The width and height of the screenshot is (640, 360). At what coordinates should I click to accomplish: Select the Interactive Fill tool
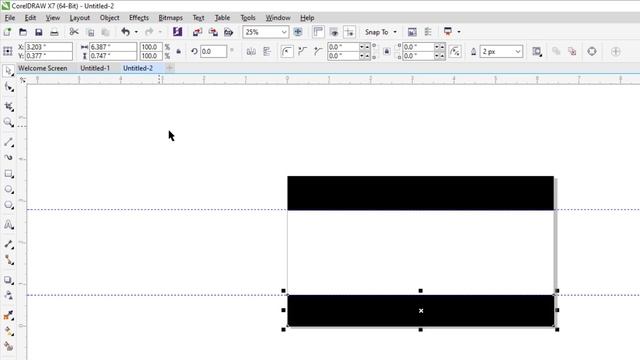click(x=9, y=331)
